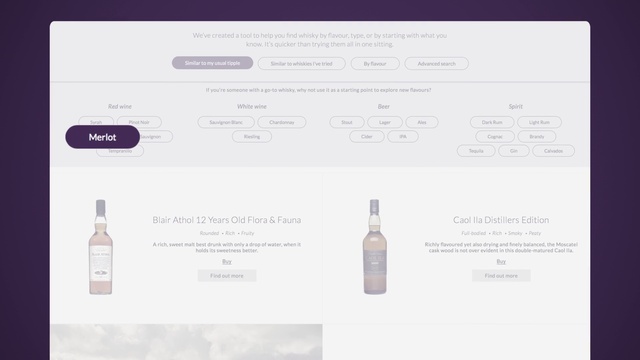Choose the Lager option
The width and height of the screenshot is (640, 360).
[x=385, y=122]
